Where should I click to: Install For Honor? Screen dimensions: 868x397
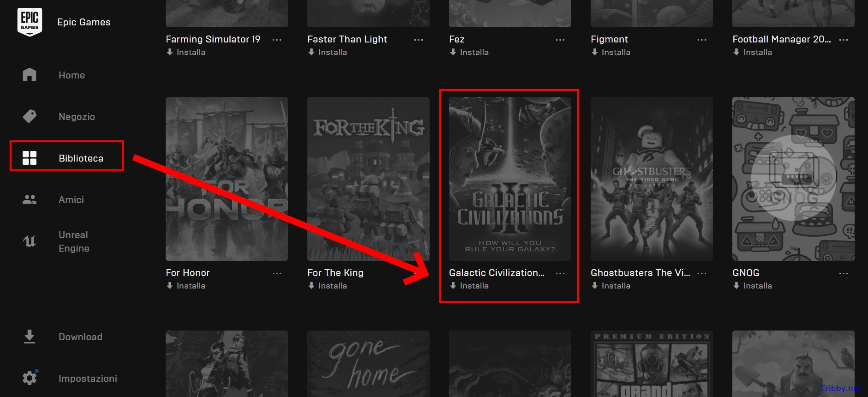tap(186, 286)
